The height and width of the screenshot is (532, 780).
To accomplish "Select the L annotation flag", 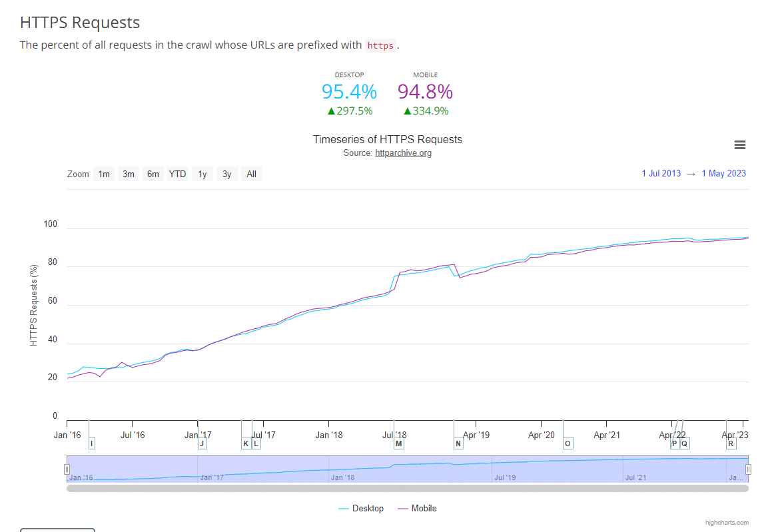I will click(x=256, y=443).
